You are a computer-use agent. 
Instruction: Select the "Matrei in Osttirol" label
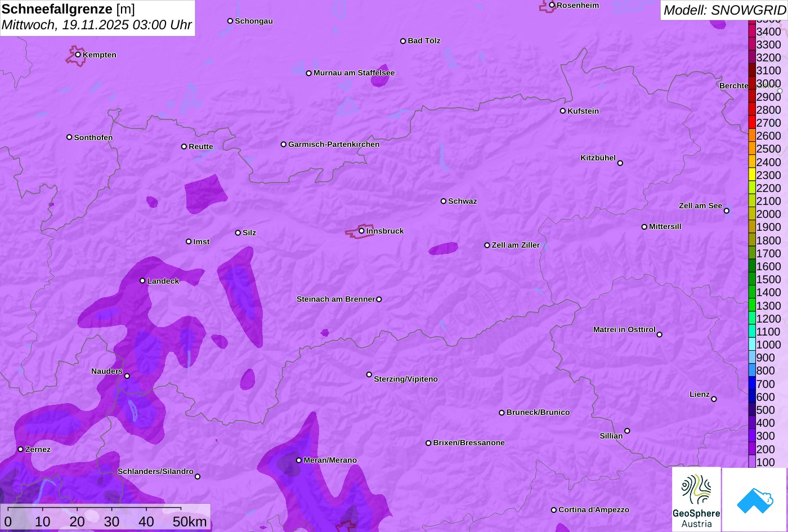(x=624, y=329)
